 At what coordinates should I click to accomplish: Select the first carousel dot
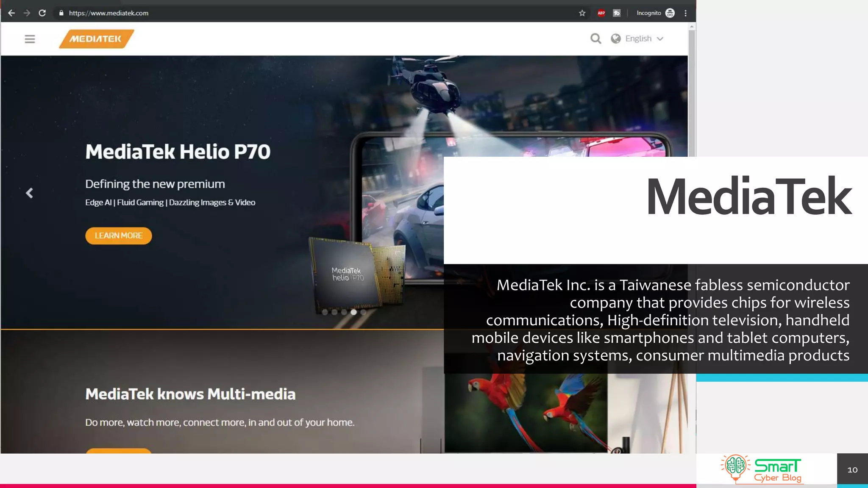click(x=325, y=312)
